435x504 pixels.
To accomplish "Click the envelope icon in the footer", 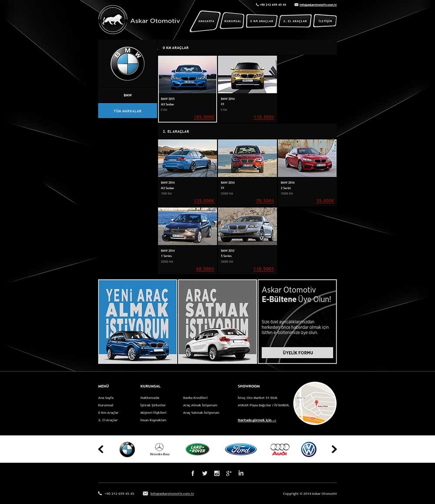I will (x=145, y=494).
